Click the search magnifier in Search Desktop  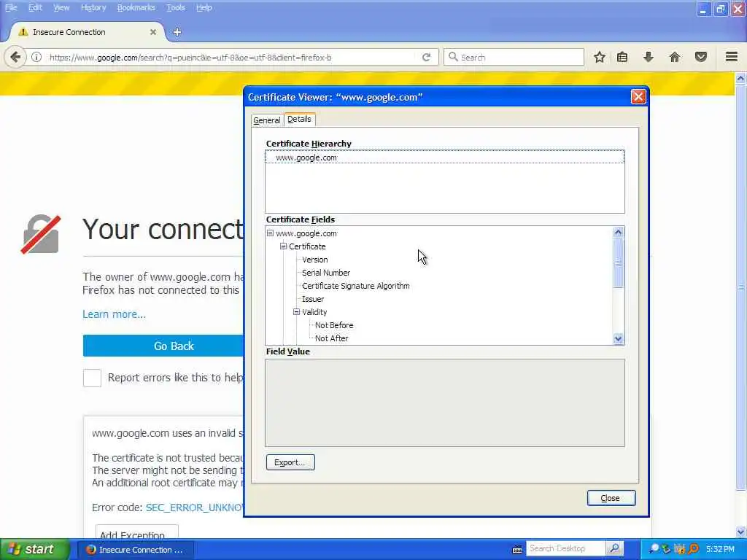pyautogui.click(x=614, y=548)
